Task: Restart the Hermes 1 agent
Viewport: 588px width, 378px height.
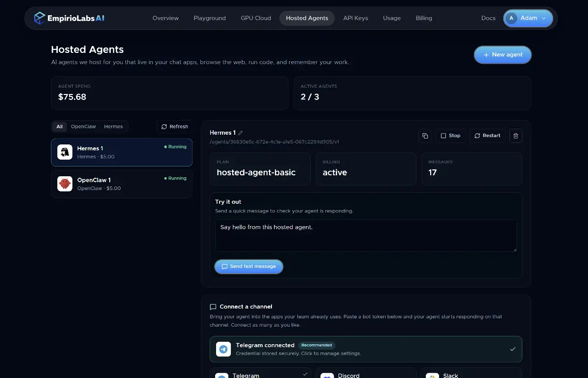Action: click(487, 136)
